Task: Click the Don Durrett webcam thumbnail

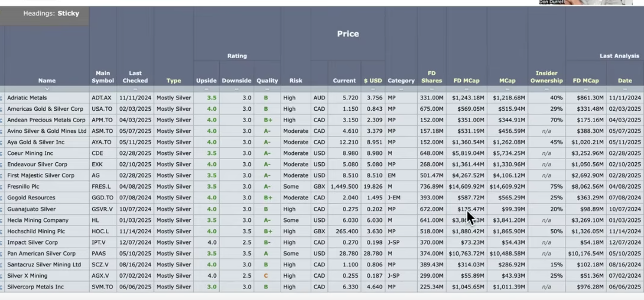Action: 585,3
